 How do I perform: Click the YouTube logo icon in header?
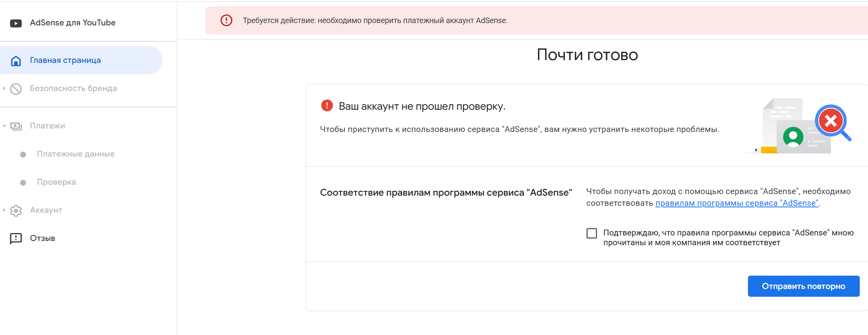16,23
